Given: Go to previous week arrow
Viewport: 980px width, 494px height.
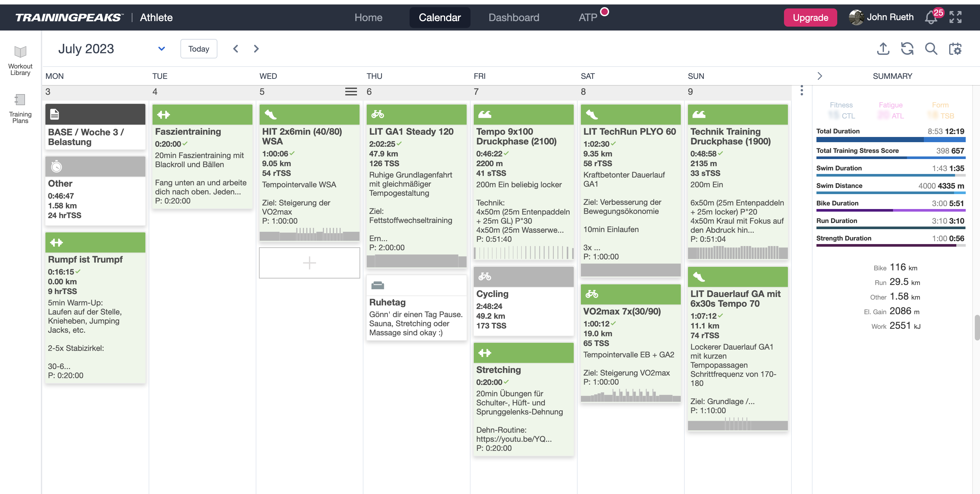Looking at the screenshot, I should [x=236, y=49].
